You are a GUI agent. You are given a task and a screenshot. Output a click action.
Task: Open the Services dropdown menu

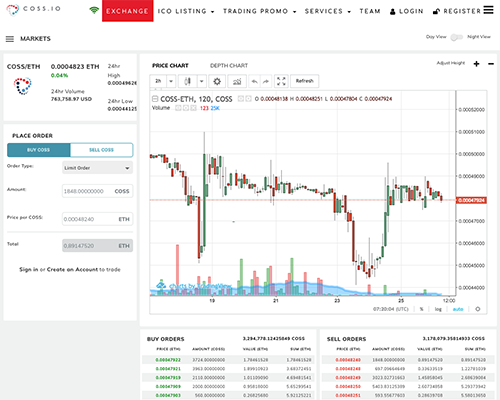click(x=328, y=11)
